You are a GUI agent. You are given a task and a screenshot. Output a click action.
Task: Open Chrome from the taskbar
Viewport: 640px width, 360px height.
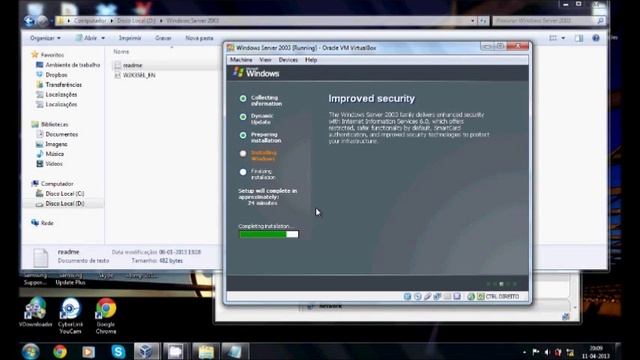click(x=60, y=351)
